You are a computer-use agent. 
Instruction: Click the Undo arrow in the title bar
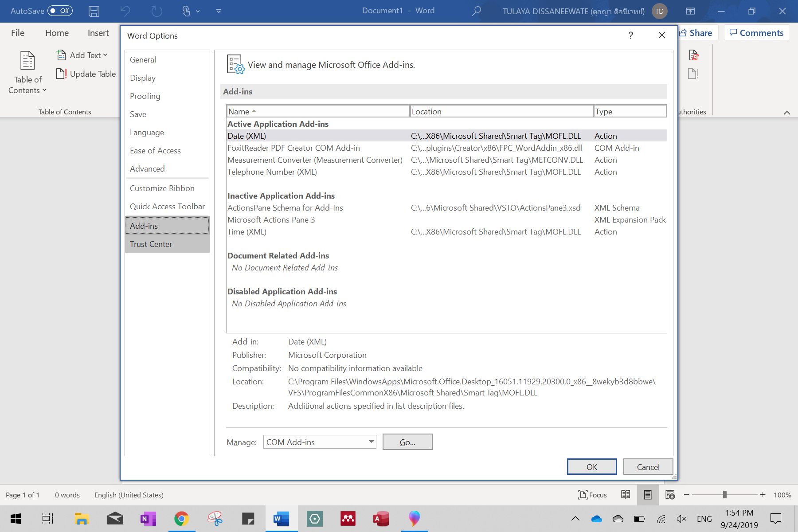[x=125, y=11]
